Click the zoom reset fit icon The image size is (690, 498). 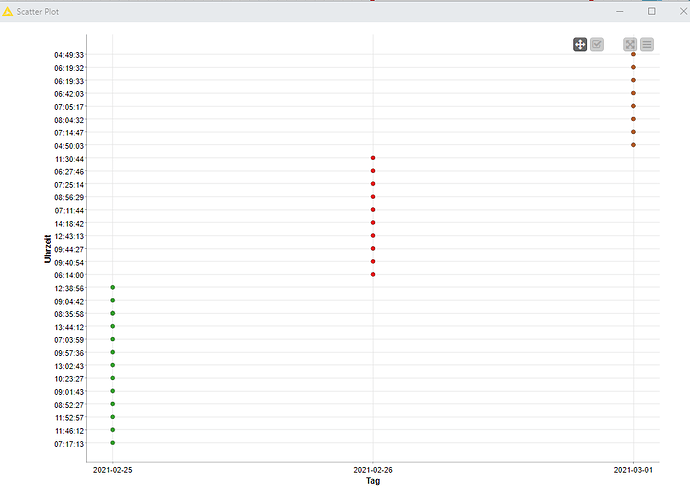click(630, 44)
